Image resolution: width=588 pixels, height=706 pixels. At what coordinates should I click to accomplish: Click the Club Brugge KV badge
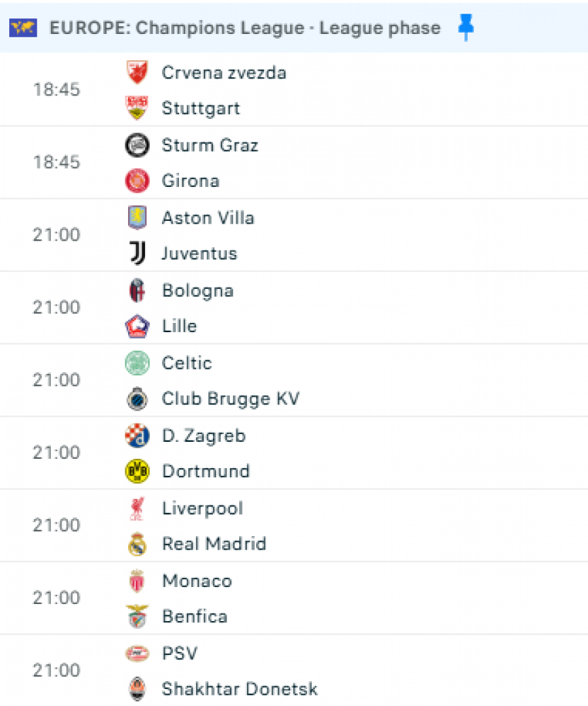[x=137, y=399]
